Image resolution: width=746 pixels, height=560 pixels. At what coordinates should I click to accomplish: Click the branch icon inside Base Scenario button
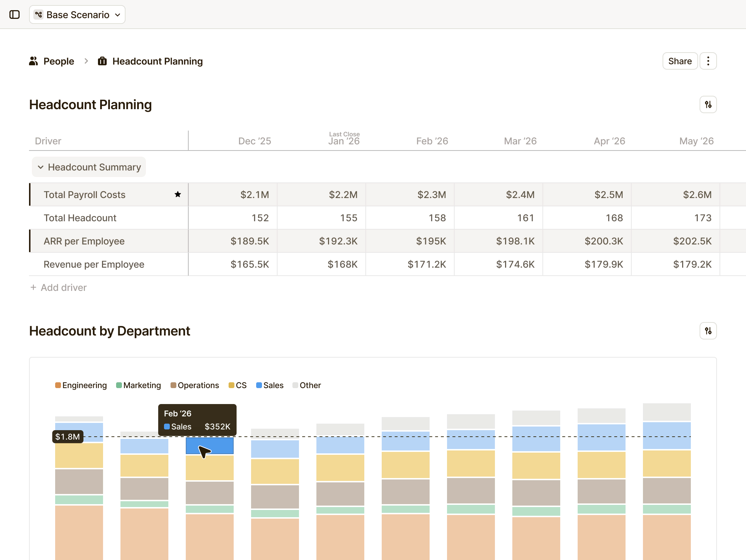point(39,15)
